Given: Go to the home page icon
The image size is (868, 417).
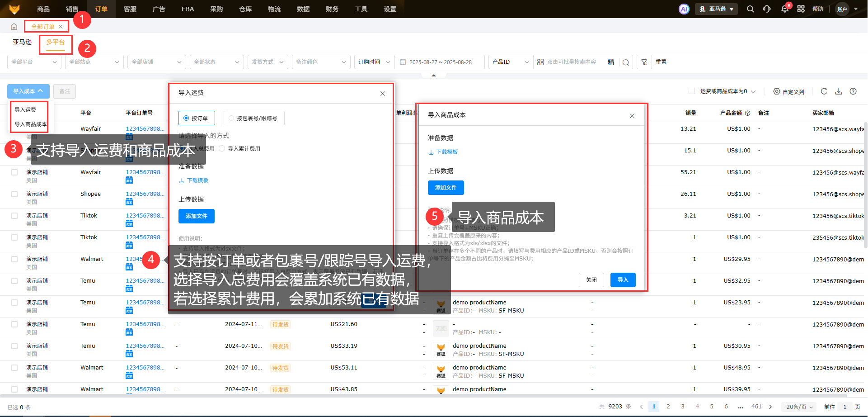Looking at the screenshot, I should 14,27.
